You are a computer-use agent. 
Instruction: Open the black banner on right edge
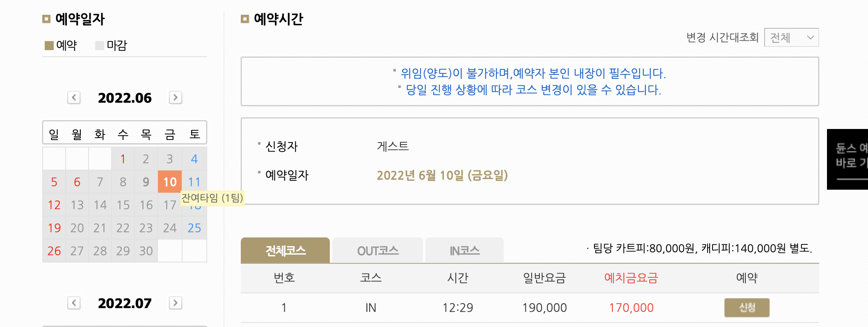pyautogui.click(x=848, y=159)
